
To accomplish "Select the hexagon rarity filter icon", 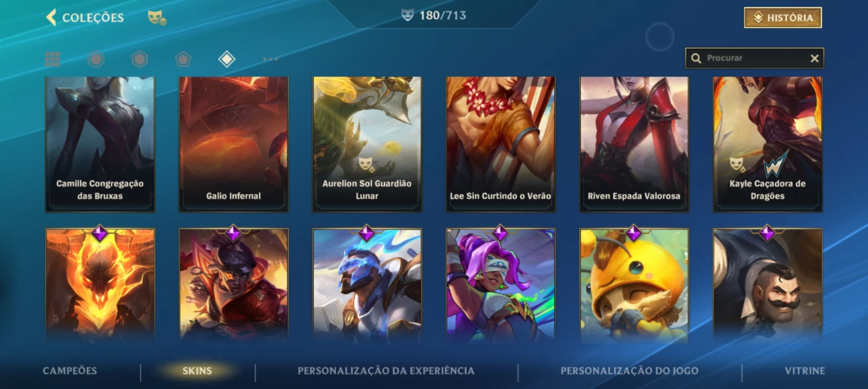I will [x=139, y=59].
